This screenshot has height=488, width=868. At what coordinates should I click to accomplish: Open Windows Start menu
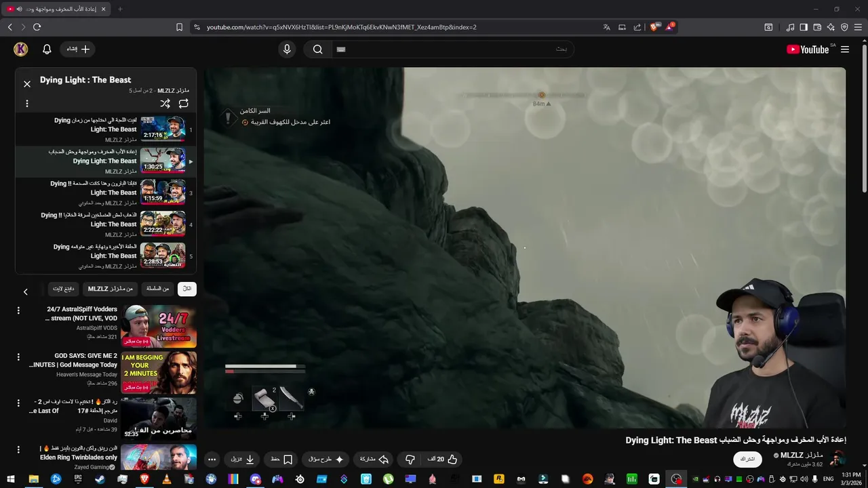click(11, 479)
